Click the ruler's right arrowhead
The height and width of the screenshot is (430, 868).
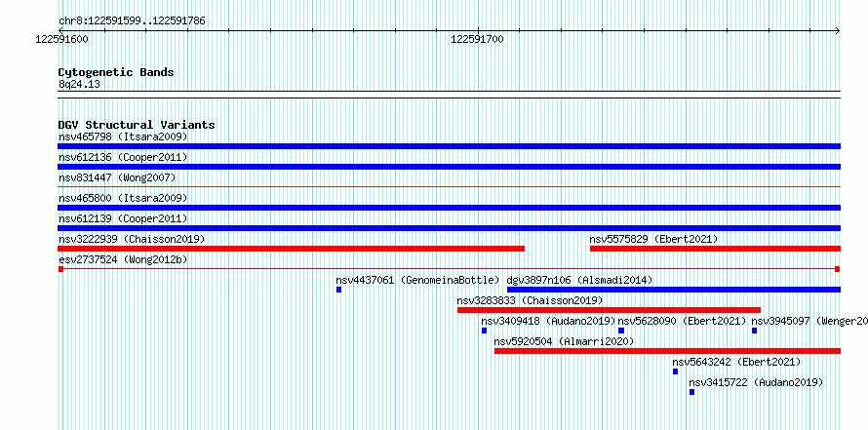(x=838, y=30)
